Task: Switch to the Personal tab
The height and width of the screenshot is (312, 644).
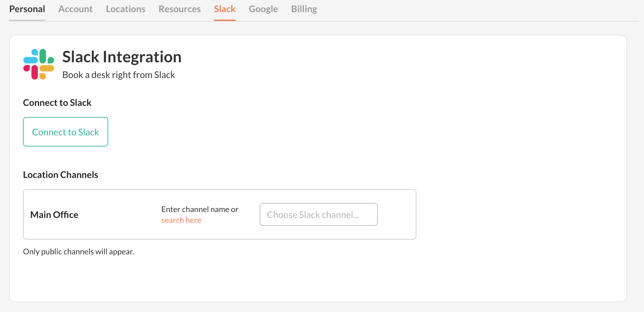Action: point(27,9)
